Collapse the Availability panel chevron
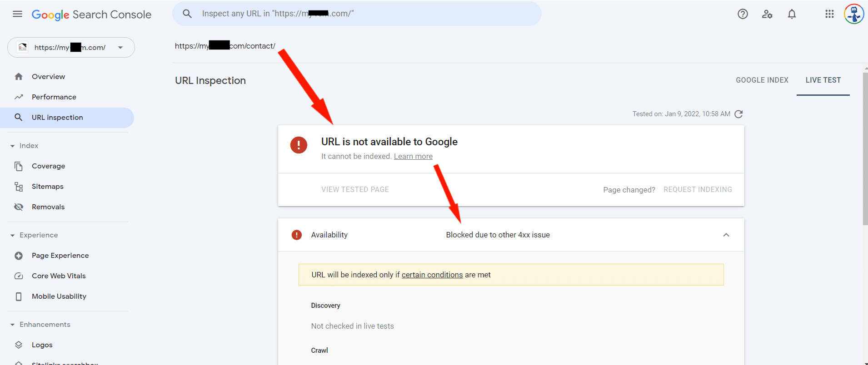 (726, 235)
